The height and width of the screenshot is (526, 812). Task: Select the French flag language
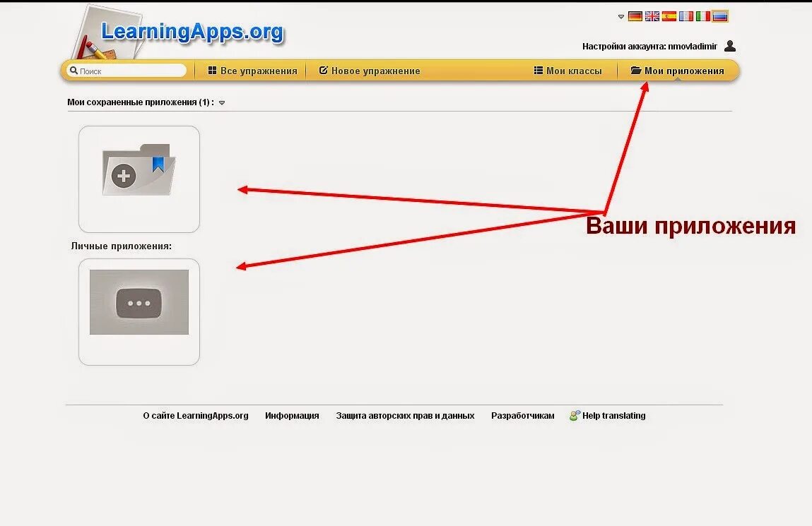686,16
